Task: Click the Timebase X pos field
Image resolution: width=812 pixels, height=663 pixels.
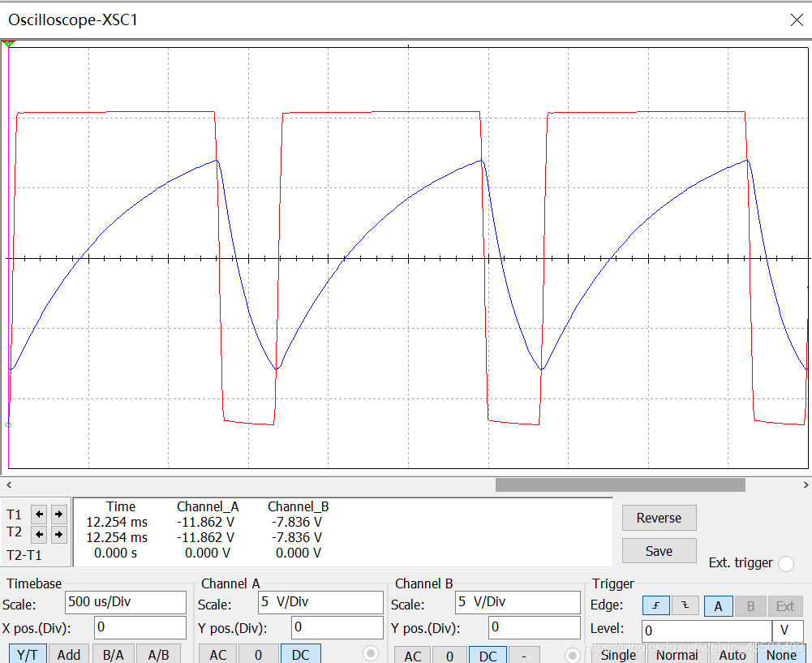Action: (140, 628)
